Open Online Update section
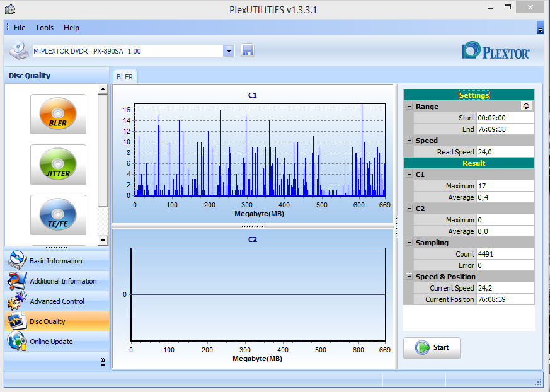The image size is (550, 392). 57,342
